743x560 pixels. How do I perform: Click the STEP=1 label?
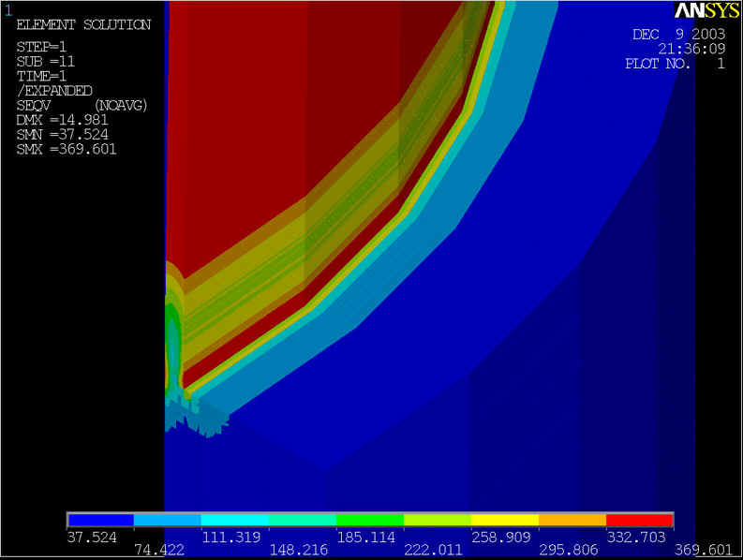point(41,47)
